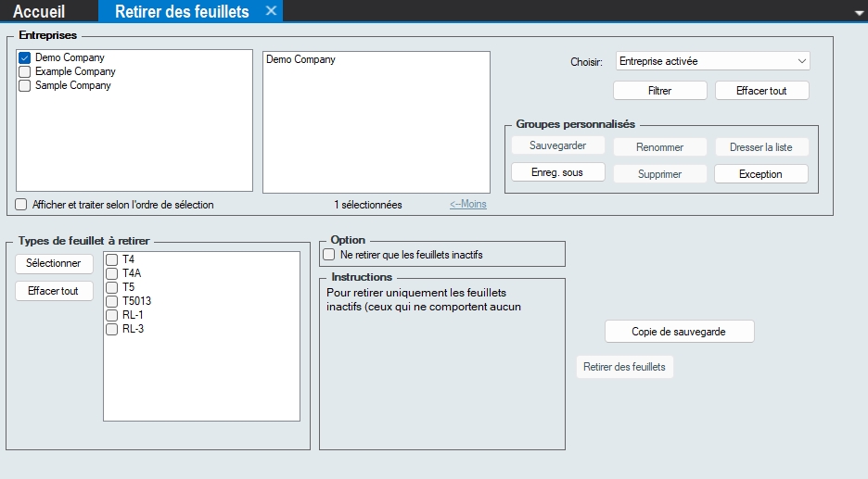Viewport: 868px width, 479px height.
Task: Collapse the panel with the Moins link
Action: click(x=467, y=205)
